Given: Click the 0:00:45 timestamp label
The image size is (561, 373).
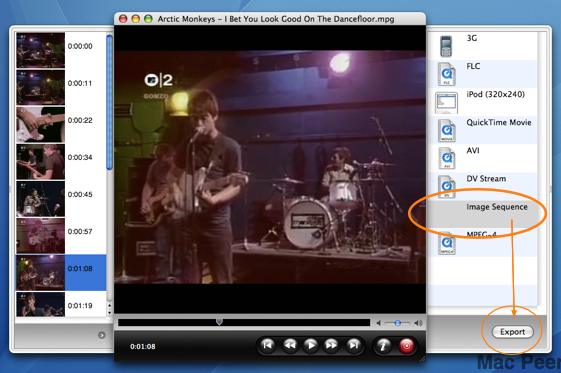Looking at the screenshot, I should (80, 195).
